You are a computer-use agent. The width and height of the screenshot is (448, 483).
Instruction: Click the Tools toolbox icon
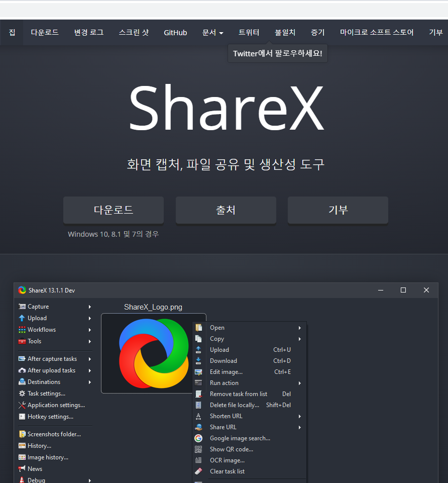click(x=22, y=341)
